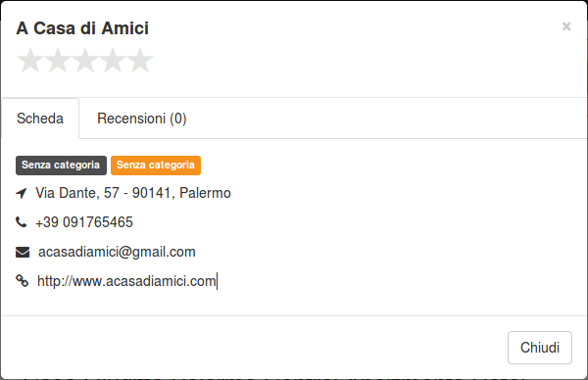This screenshot has width=588, height=380.
Task: Rate one star with the first star
Action: click(x=30, y=60)
